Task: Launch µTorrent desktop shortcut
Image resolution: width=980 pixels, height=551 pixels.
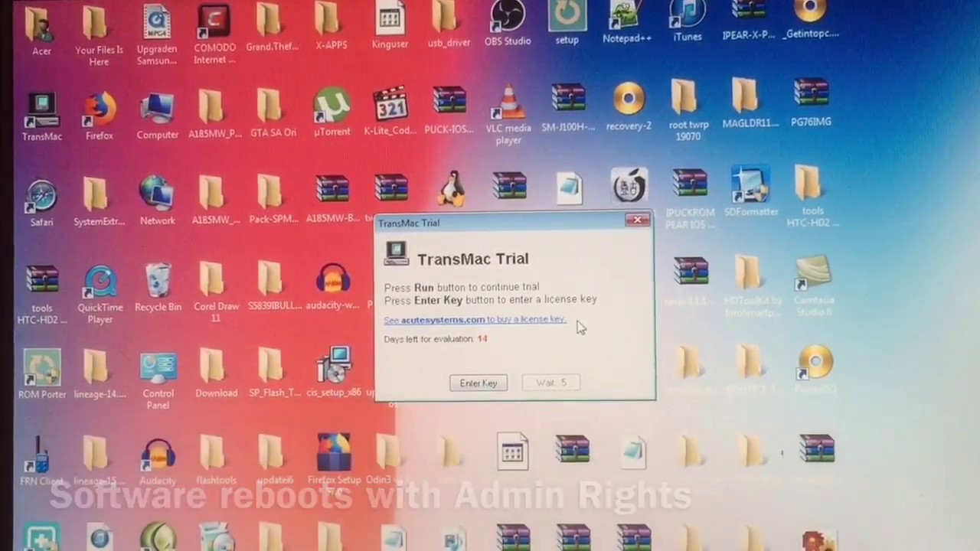Action: click(332, 113)
